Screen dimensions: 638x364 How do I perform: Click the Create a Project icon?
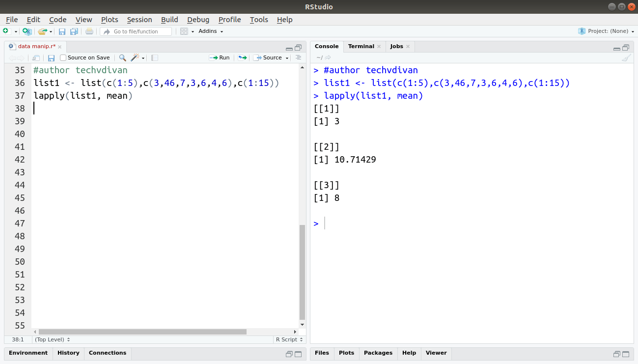[27, 31]
